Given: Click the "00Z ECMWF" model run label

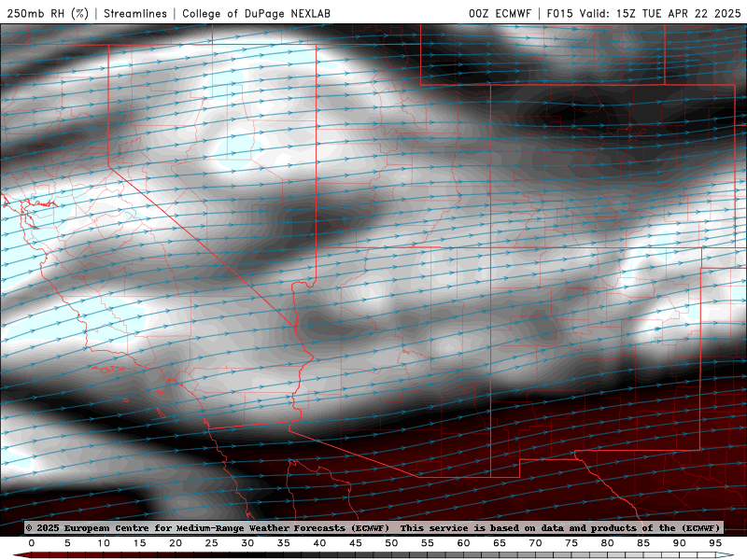Looking at the screenshot, I should (x=500, y=13).
